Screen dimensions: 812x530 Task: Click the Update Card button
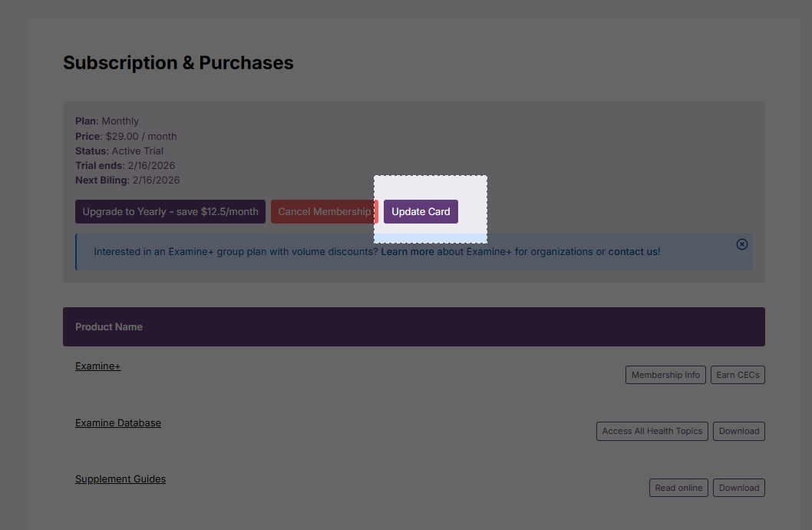pos(421,211)
